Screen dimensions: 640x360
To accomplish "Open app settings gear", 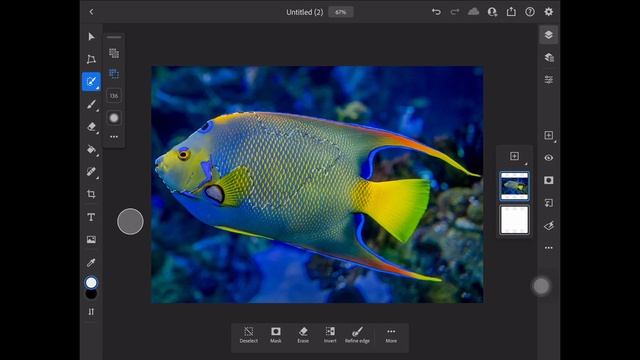I will (549, 12).
